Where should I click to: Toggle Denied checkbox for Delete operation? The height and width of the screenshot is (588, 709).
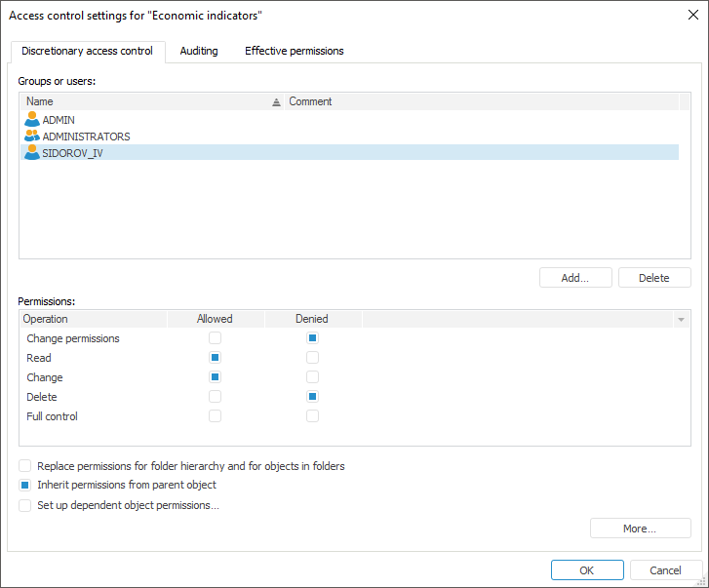click(313, 397)
